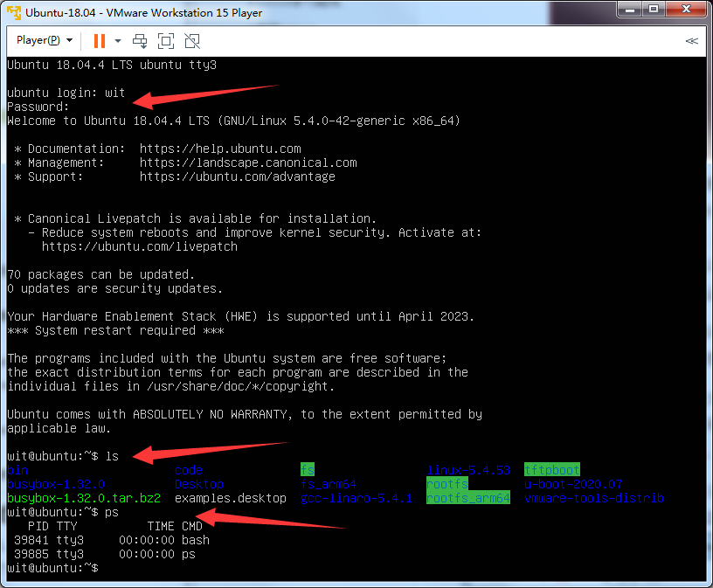Click PID 39885 in ps output

point(31,554)
